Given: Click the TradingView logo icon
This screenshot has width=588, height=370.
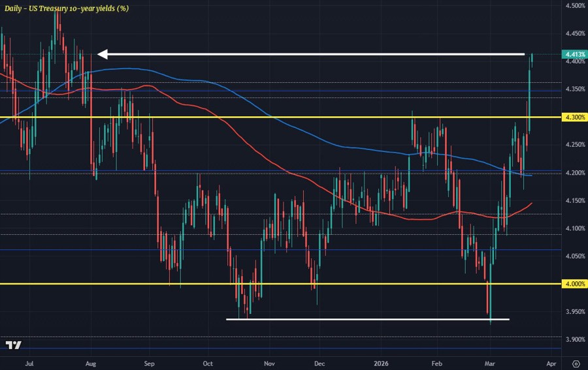Looking at the screenshot, I should (x=13, y=345).
